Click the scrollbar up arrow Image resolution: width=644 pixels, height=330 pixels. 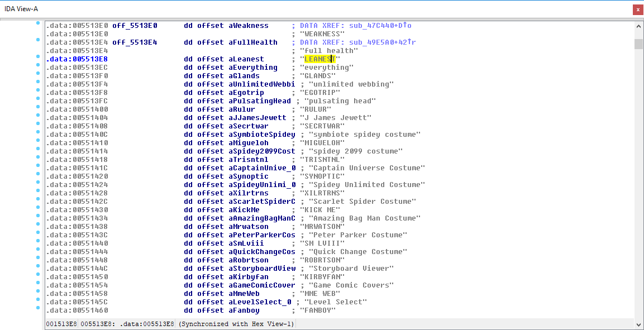click(x=638, y=26)
